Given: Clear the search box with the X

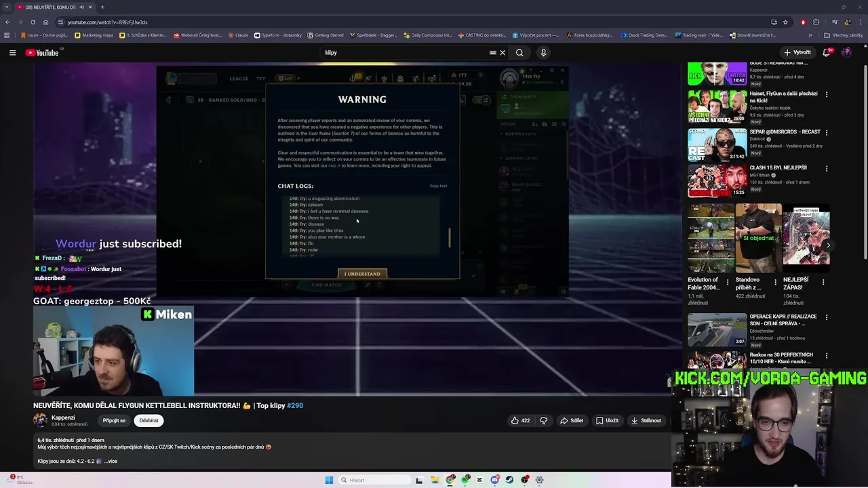Looking at the screenshot, I should point(502,53).
